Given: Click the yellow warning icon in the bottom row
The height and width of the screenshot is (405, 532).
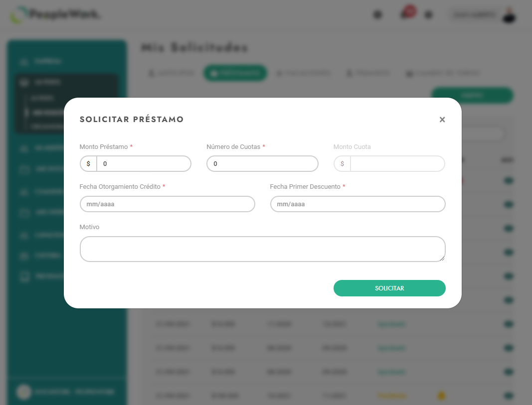Looking at the screenshot, I should 441,396.
